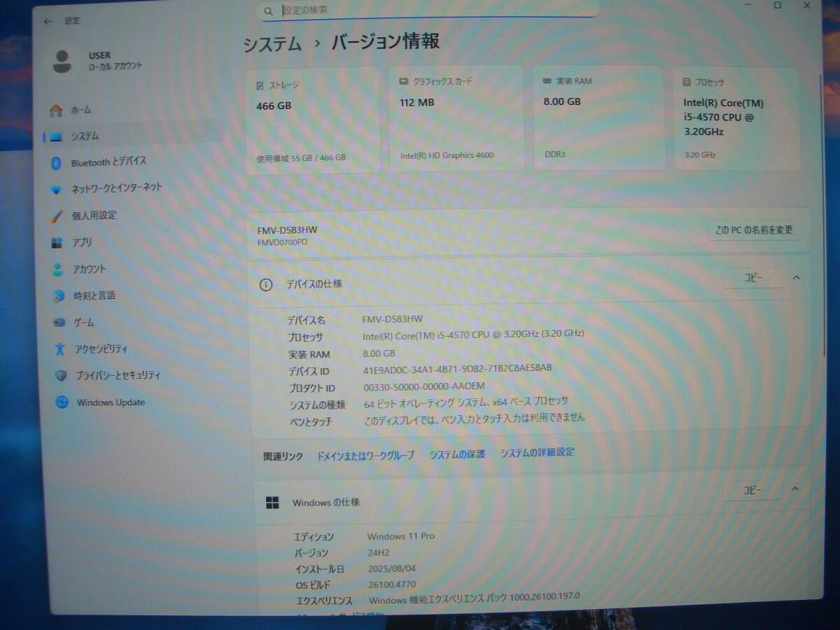Click install date 2025/08/04
Viewport: 840px width, 630px height.
[392, 568]
